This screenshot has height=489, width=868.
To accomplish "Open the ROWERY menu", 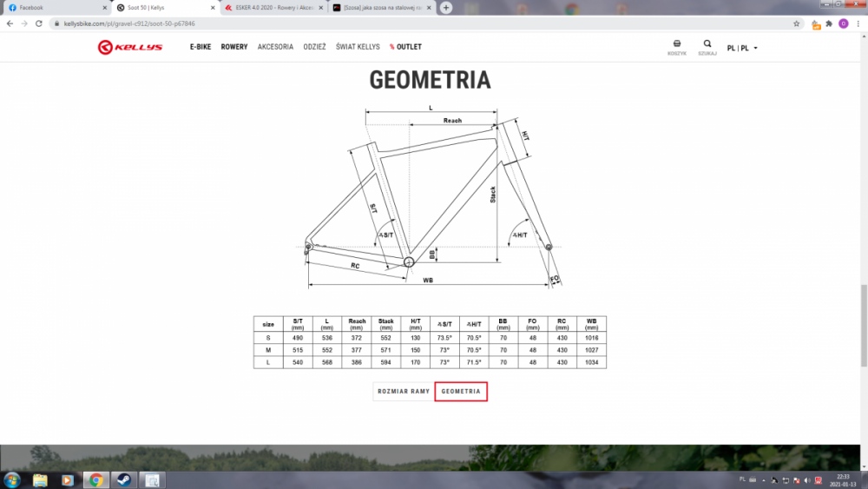I will point(234,47).
